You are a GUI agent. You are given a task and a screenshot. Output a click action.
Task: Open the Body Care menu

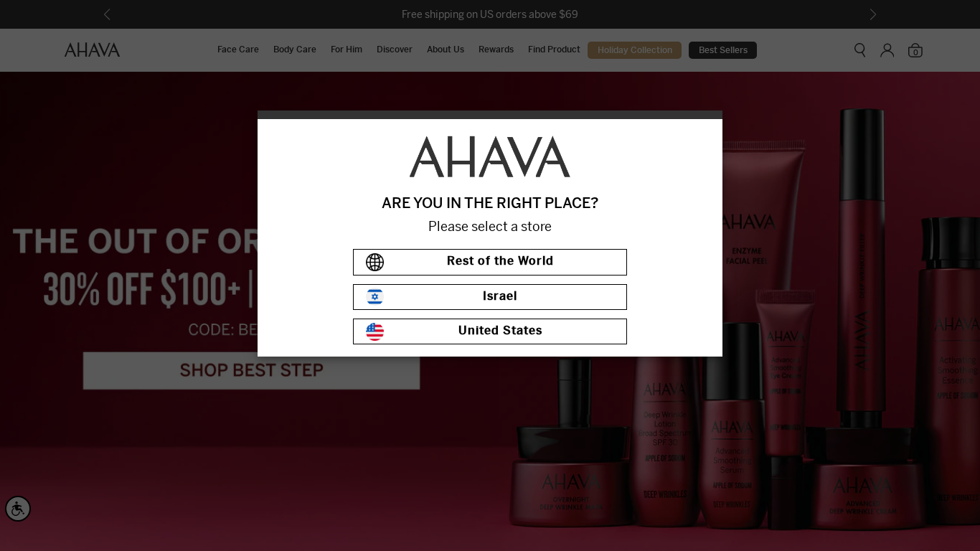[x=295, y=50]
